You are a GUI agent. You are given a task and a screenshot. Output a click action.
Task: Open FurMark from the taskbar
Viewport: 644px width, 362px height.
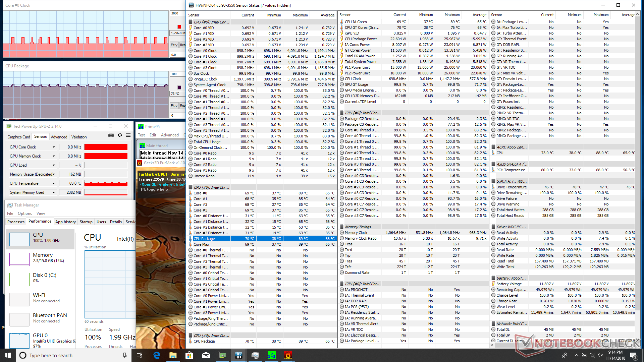pyautogui.click(x=288, y=355)
